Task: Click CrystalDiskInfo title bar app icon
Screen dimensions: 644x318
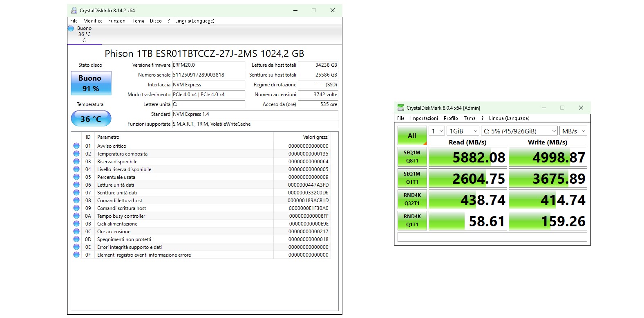Action: click(x=74, y=10)
